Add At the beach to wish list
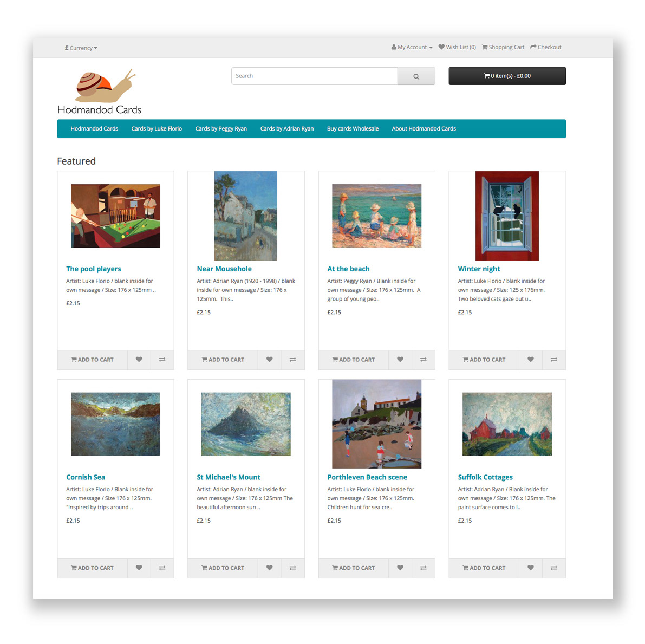645x644 pixels. [400, 360]
